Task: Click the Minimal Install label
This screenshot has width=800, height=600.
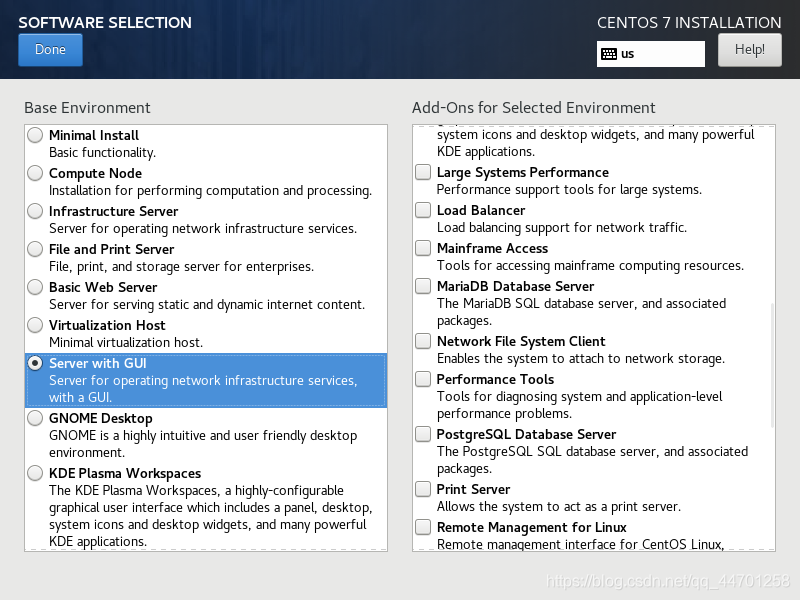Action: 94,135
